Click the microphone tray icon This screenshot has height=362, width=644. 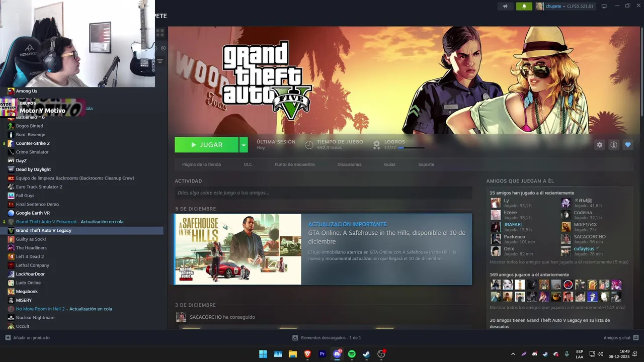[567, 354]
